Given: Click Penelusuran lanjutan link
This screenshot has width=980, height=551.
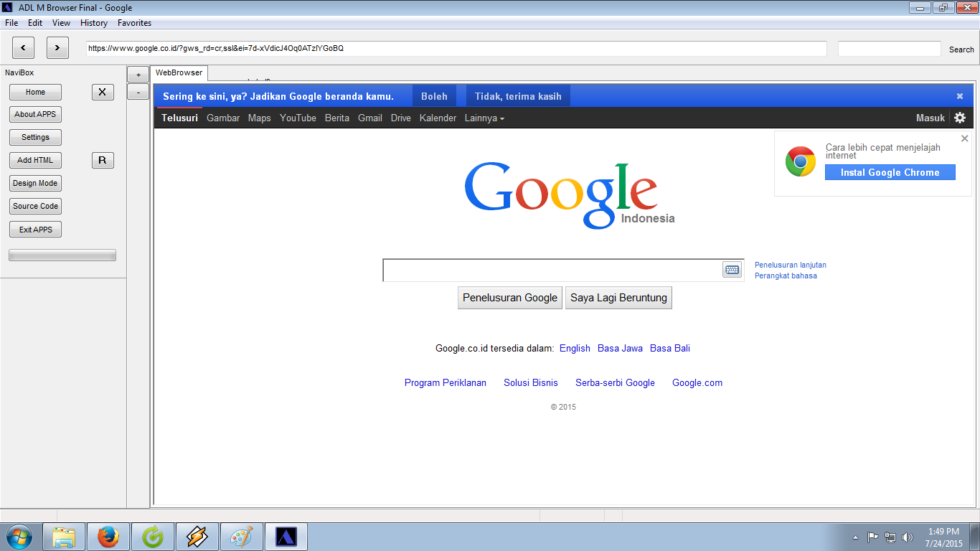Looking at the screenshot, I should [791, 265].
